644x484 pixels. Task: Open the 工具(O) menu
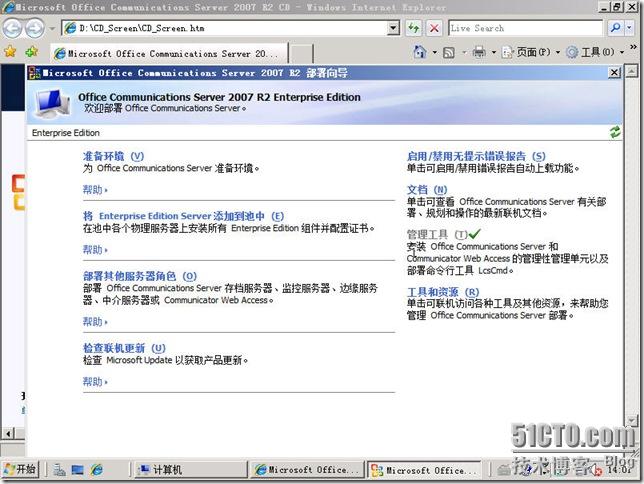(x=595, y=52)
